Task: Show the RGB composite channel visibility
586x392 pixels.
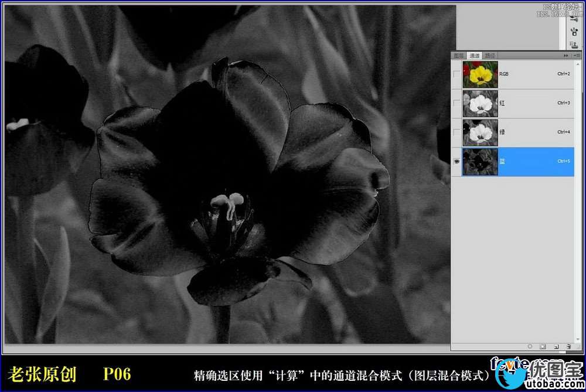Action: 456,74
